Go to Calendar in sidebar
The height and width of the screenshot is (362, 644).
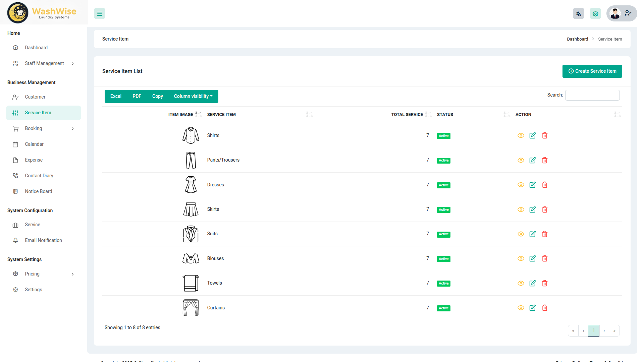click(34, 144)
